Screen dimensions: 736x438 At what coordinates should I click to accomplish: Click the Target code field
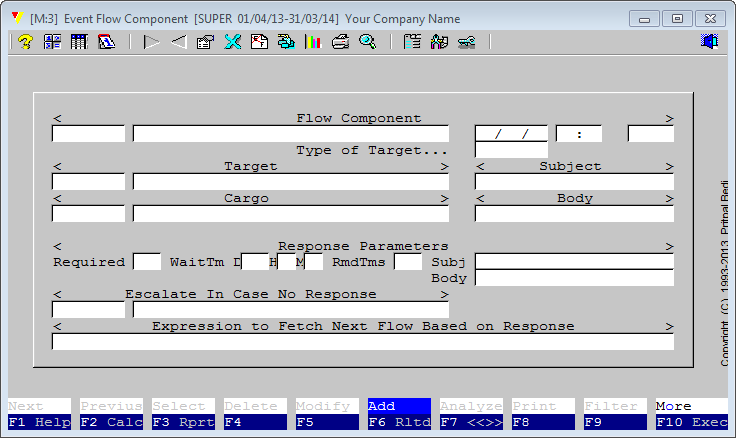[x=88, y=182]
